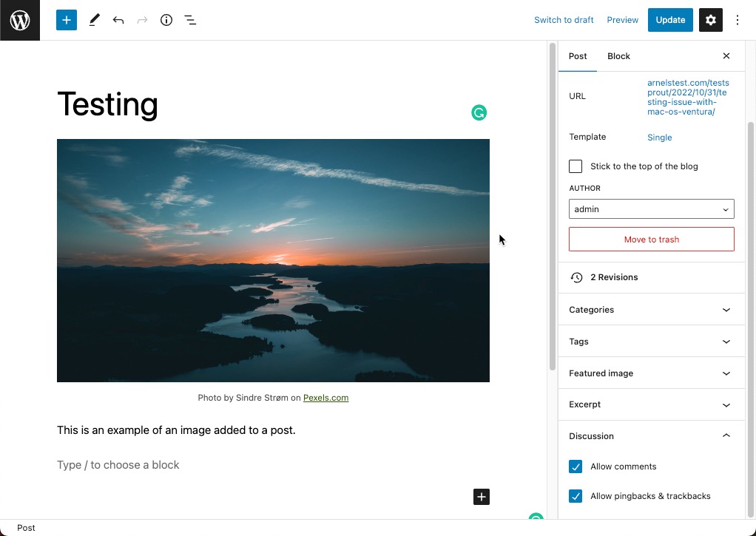Click the undo arrow icon

(x=118, y=20)
